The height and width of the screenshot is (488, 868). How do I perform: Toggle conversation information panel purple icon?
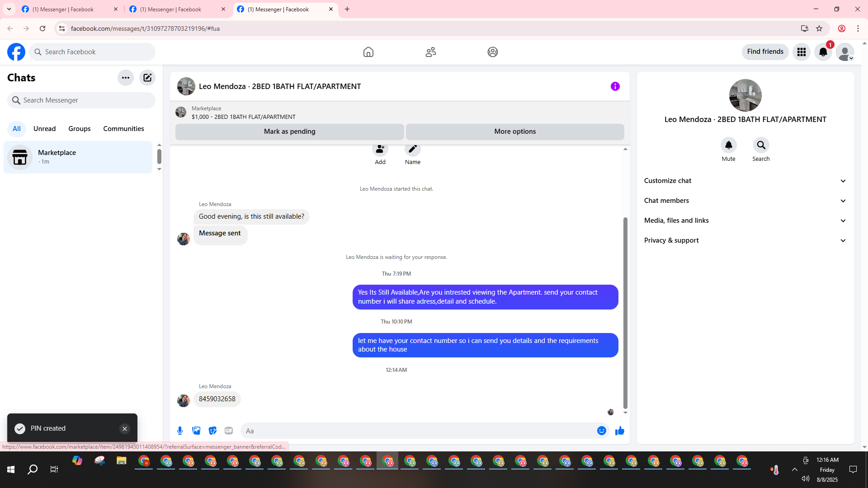[615, 86]
